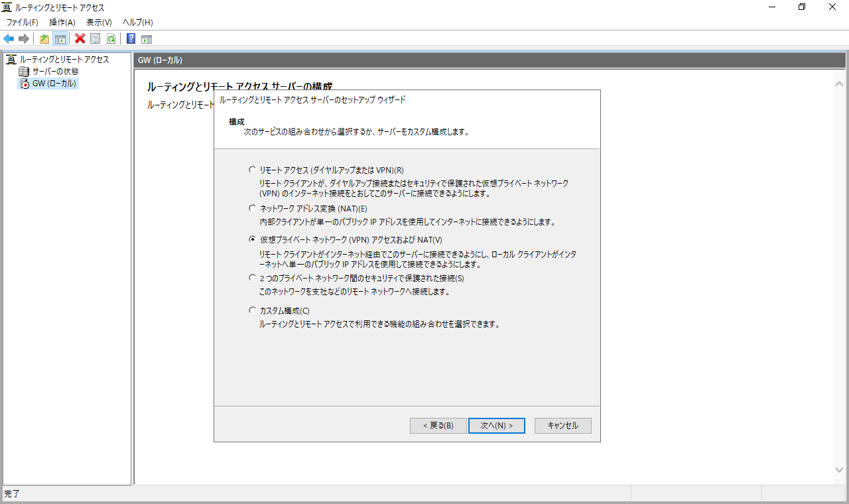The height and width of the screenshot is (504, 849).
Task: Click the GW (ローカル) pane header
Action: [x=490, y=60]
